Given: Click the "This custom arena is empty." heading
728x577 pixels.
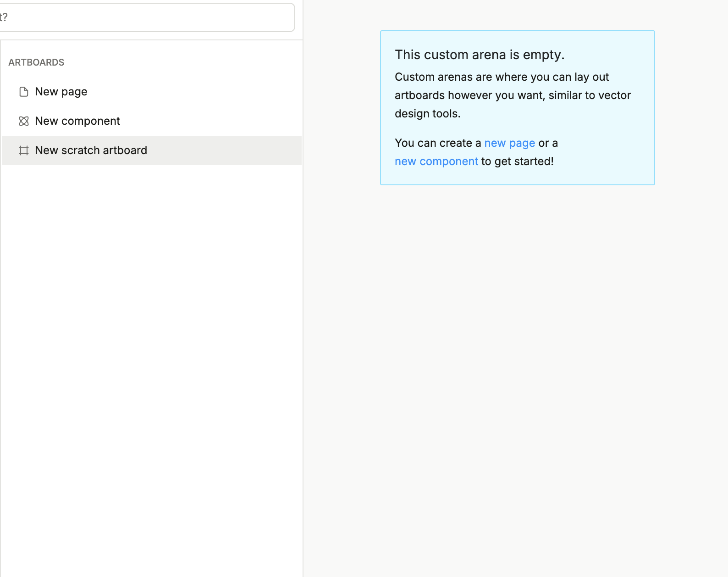Looking at the screenshot, I should point(479,55).
